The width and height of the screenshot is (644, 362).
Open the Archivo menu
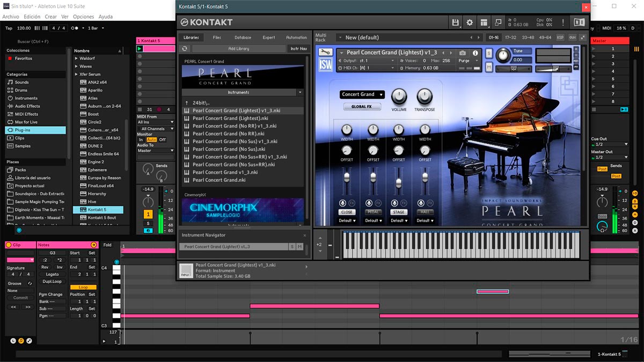point(11,17)
